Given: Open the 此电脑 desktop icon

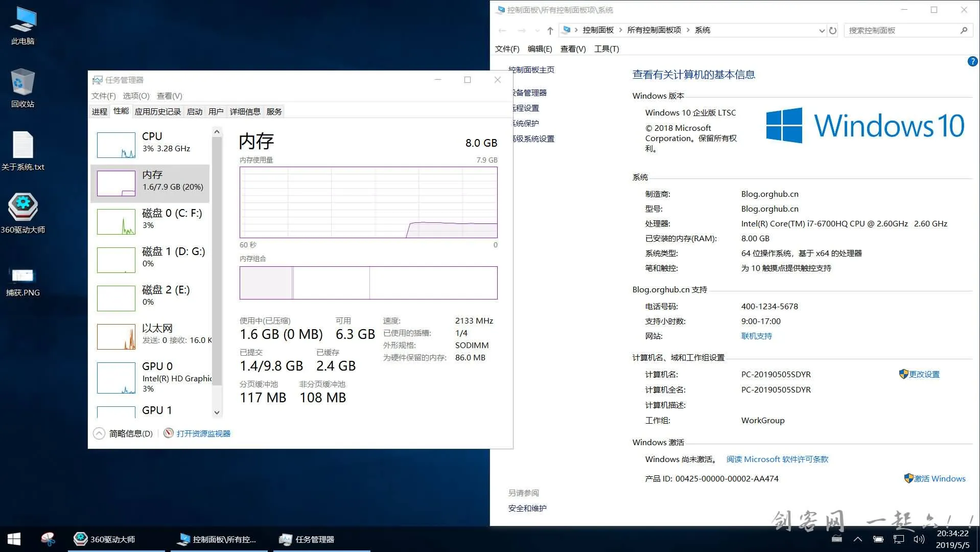Looking at the screenshot, I should pos(23,26).
